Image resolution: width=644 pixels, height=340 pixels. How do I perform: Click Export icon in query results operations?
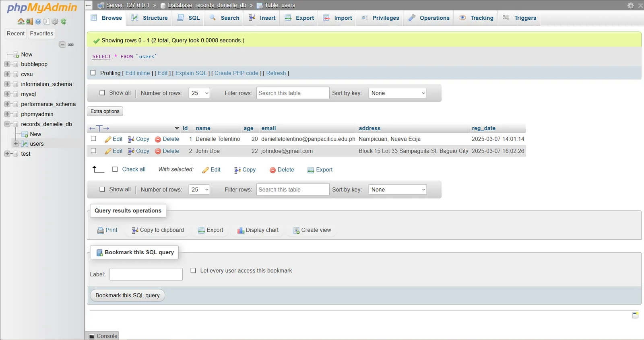(x=202, y=231)
